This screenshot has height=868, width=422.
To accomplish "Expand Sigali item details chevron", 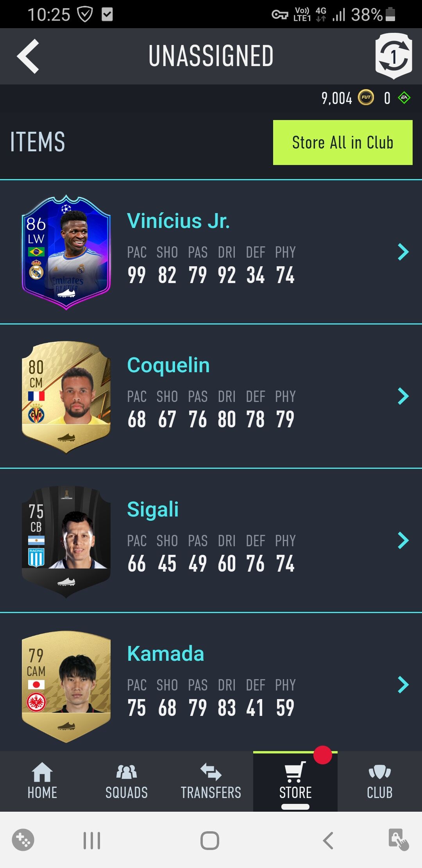I will (x=403, y=540).
